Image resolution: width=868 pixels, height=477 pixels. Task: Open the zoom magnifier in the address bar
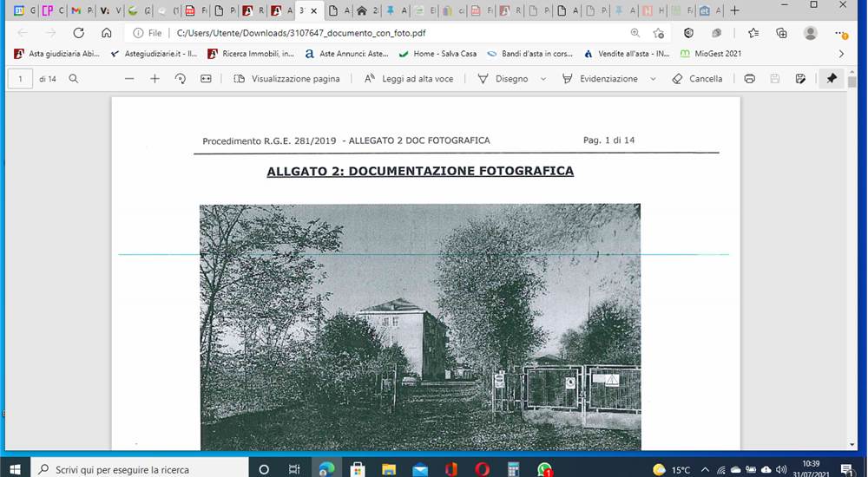635,33
